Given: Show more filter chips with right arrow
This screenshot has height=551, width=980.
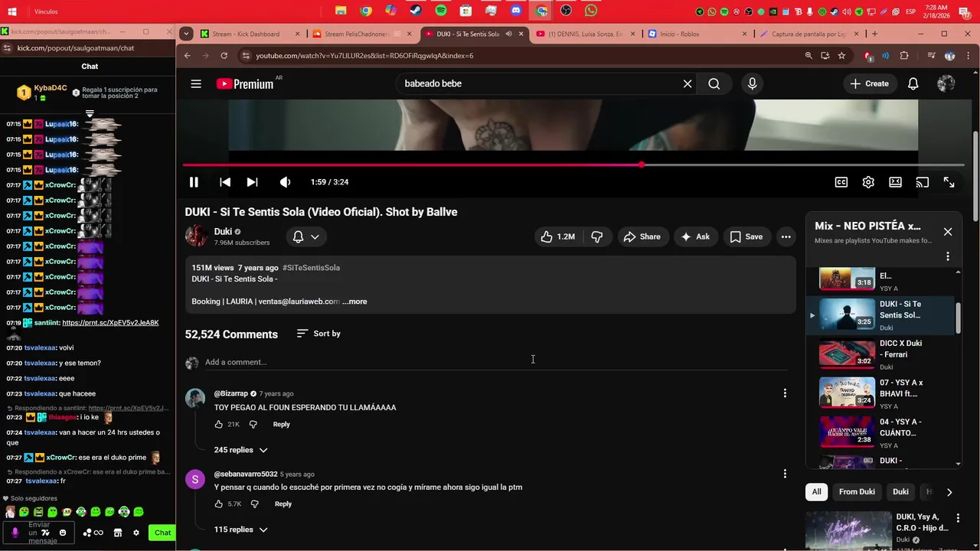Looking at the screenshot, I should tap(949, 492).
